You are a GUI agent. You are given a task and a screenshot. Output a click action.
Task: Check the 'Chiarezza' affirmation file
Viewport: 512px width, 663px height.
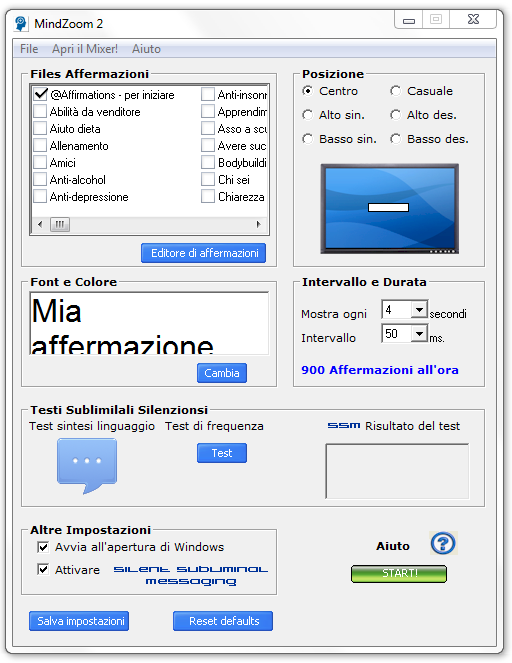208,196
